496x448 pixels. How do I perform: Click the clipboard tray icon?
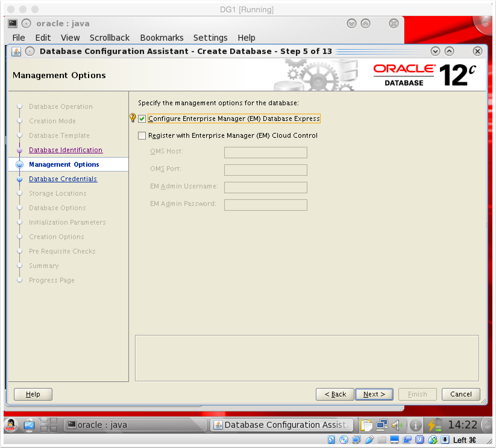click(366, 425)
